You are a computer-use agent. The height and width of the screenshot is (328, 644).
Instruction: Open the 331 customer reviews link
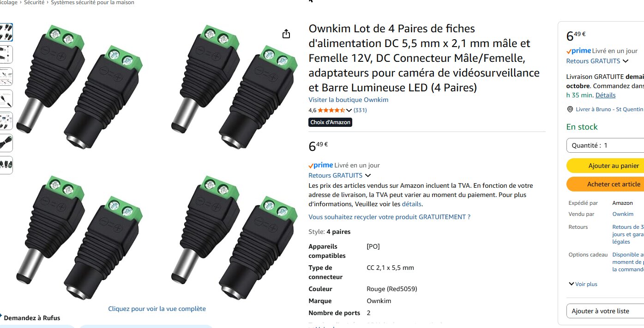360,110
